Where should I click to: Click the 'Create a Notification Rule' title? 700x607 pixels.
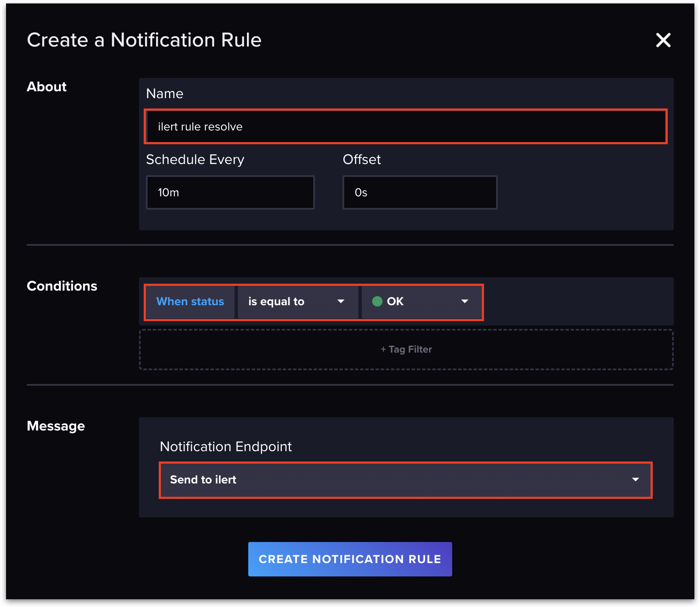(144, 40)
